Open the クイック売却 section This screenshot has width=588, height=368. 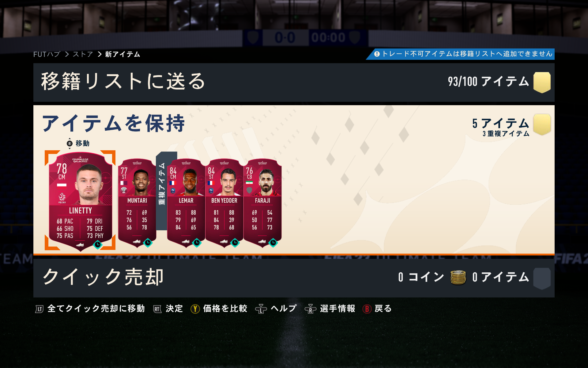[x=294, y=278]
